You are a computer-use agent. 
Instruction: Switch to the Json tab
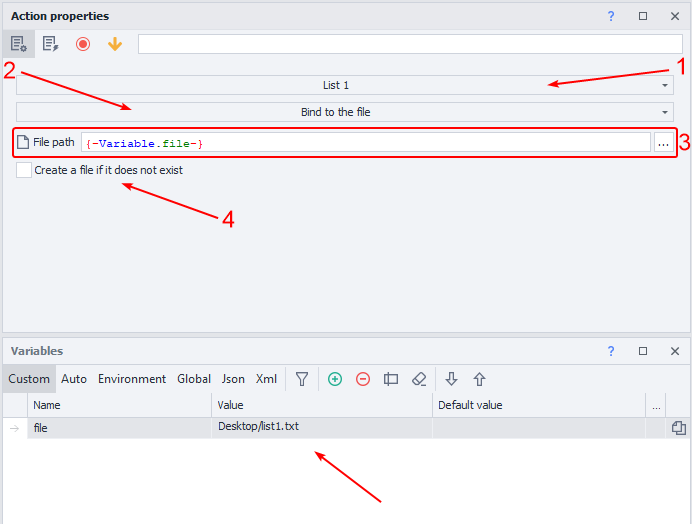click(233, 379)
